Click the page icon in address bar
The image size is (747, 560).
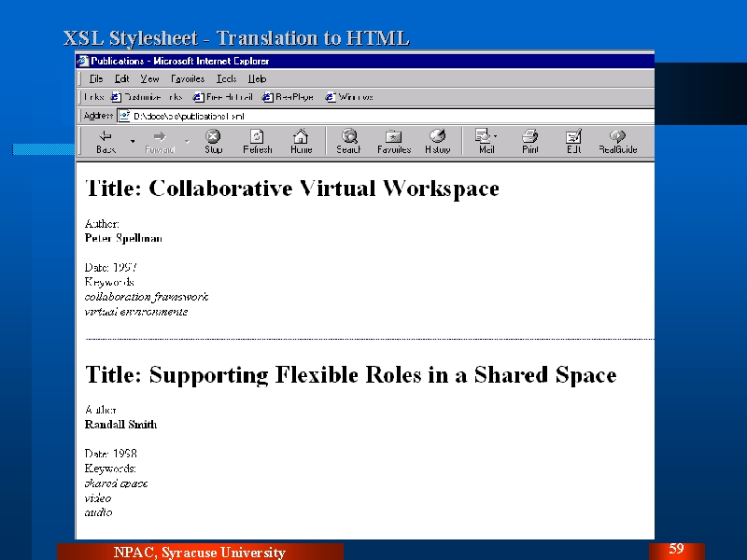coord(124,116)
